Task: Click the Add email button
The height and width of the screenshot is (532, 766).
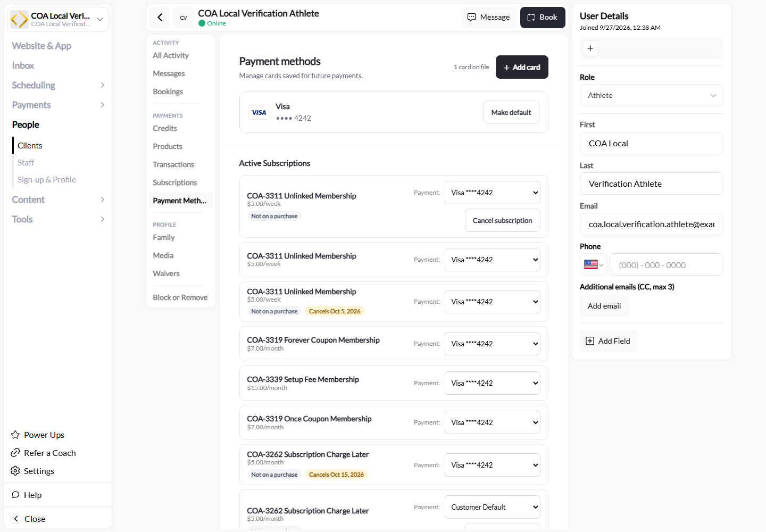Action: point(604,306)
